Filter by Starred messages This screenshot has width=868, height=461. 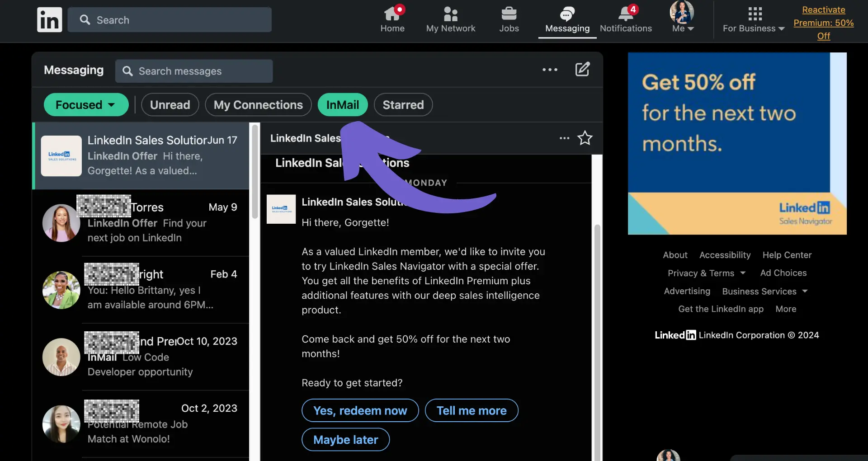coord(403,105)
